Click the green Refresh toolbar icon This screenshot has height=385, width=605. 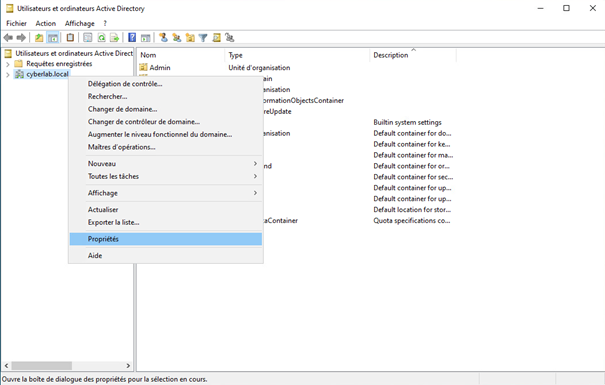(101, 38)
